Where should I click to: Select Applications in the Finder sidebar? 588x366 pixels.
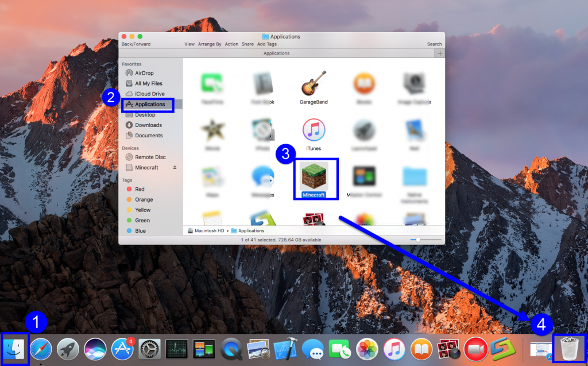[149, 105]
